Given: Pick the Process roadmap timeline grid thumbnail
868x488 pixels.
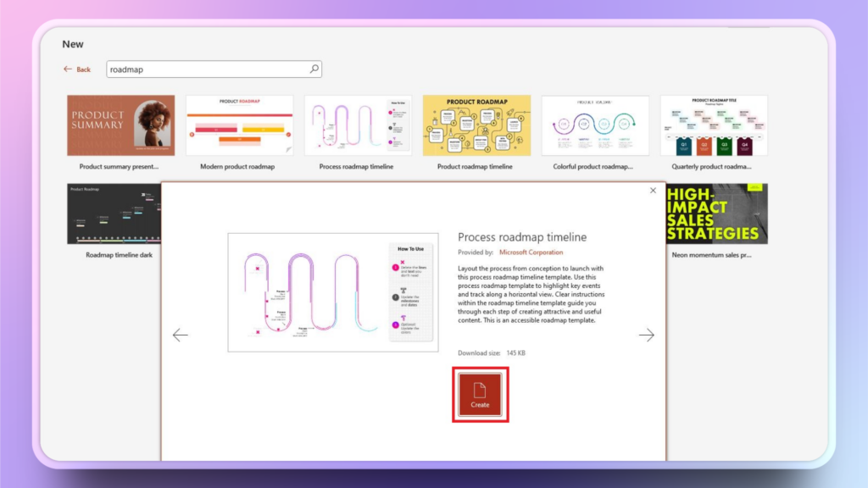Looking at the screenshot, I should [358, 125].
